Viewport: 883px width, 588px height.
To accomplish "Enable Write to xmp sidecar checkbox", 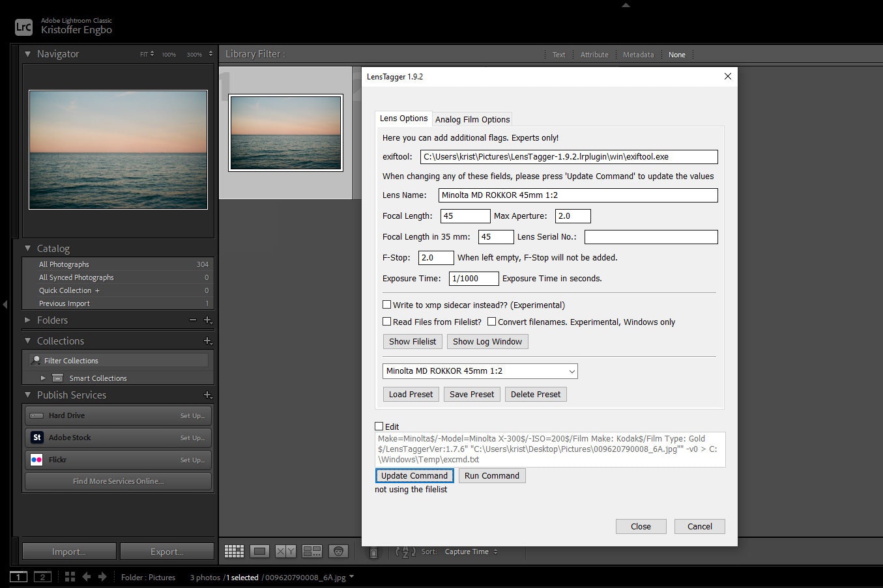I will pos(387,305).
